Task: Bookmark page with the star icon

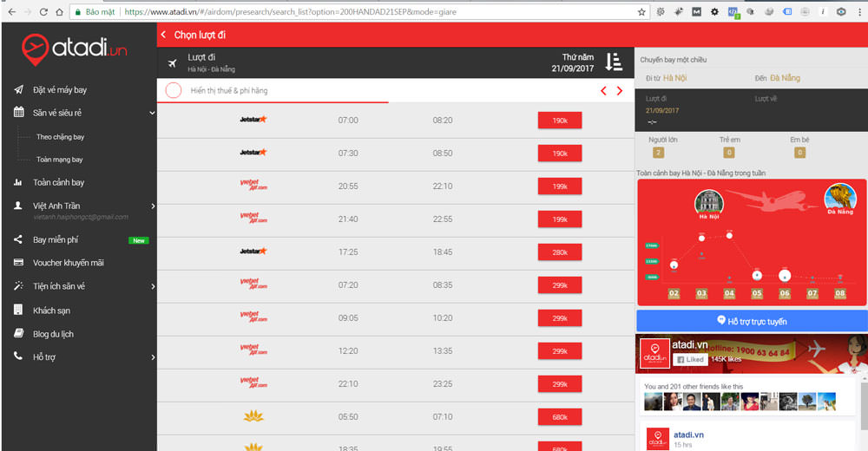Action: coord(641,12)
